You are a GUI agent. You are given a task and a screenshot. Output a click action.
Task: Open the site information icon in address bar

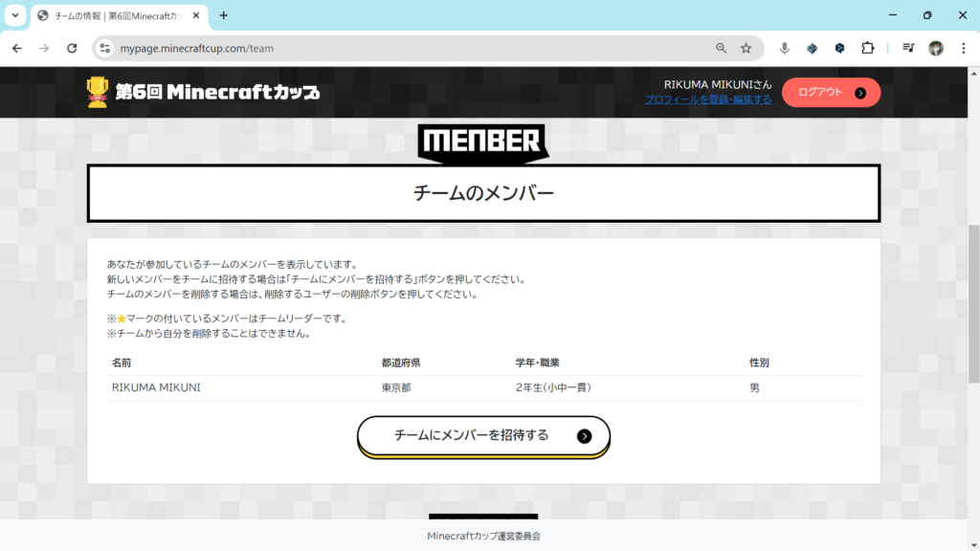(x=105, y=48)
